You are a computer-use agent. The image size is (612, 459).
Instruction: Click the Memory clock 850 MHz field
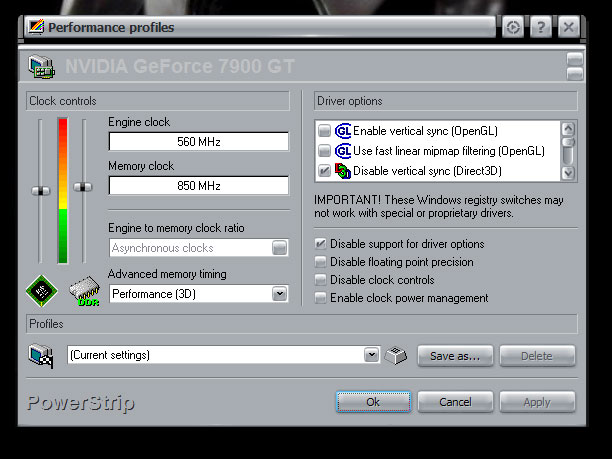pos(199,185)
